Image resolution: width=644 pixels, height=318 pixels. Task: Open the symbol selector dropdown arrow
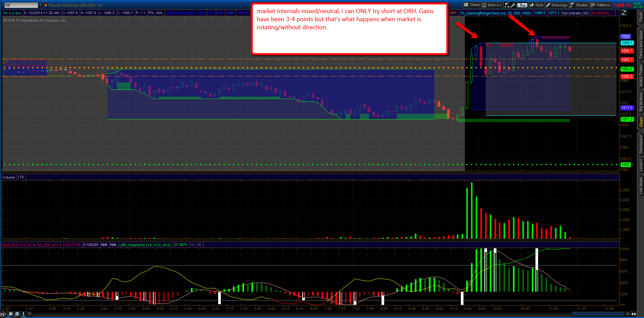tap(41, 5)
